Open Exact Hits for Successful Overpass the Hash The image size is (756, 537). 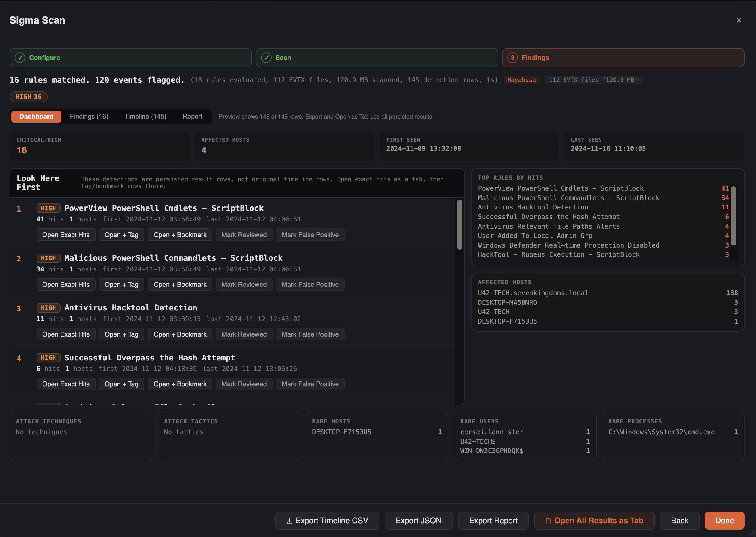(66, 384)
